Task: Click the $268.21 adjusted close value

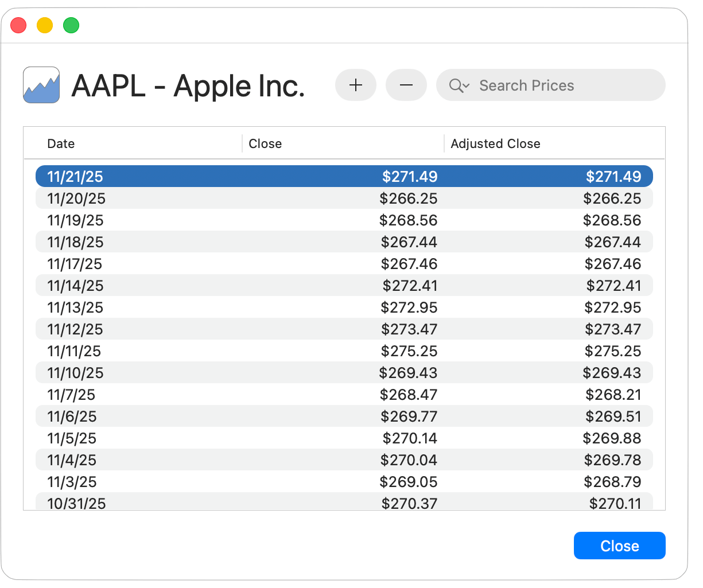Action: (613, 395)
